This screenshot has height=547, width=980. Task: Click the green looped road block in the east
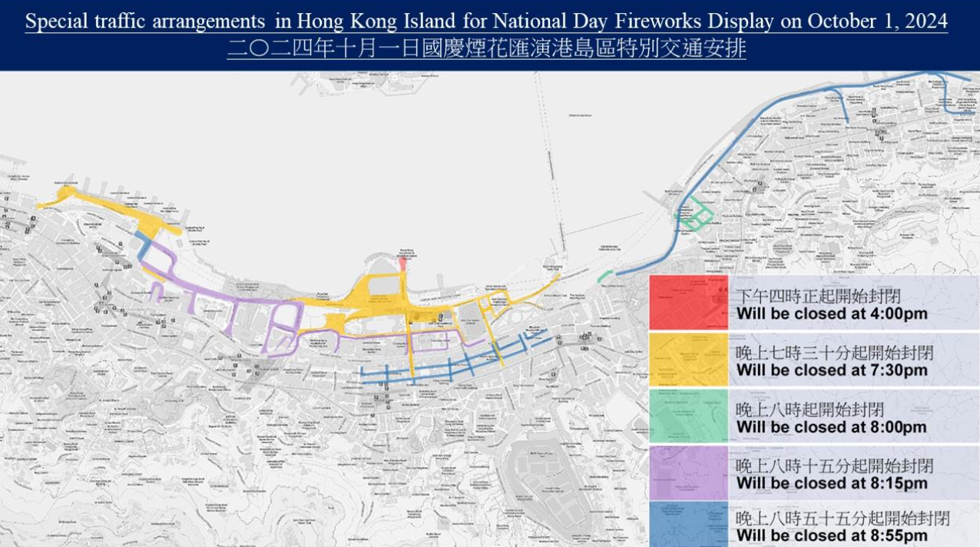pos(697,215)
